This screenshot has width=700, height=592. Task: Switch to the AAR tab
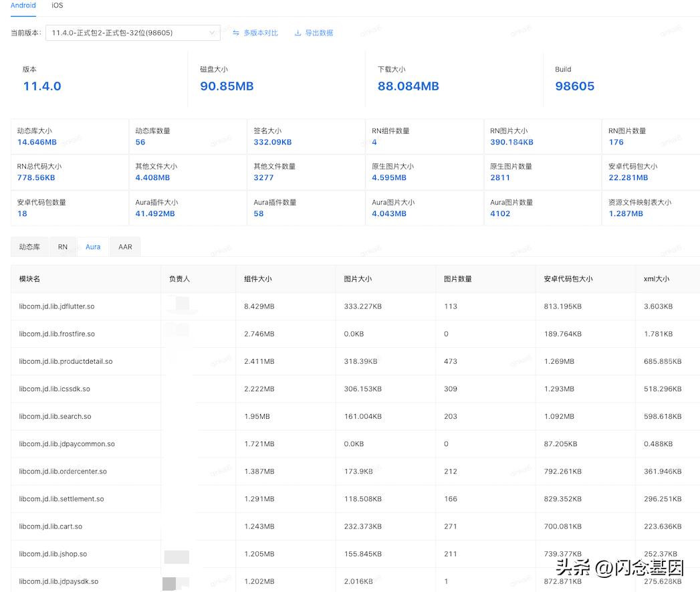coord(125,246)
